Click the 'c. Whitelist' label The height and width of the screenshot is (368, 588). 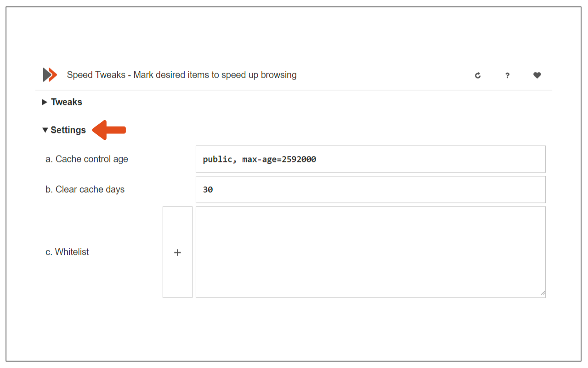coord(67,252)
